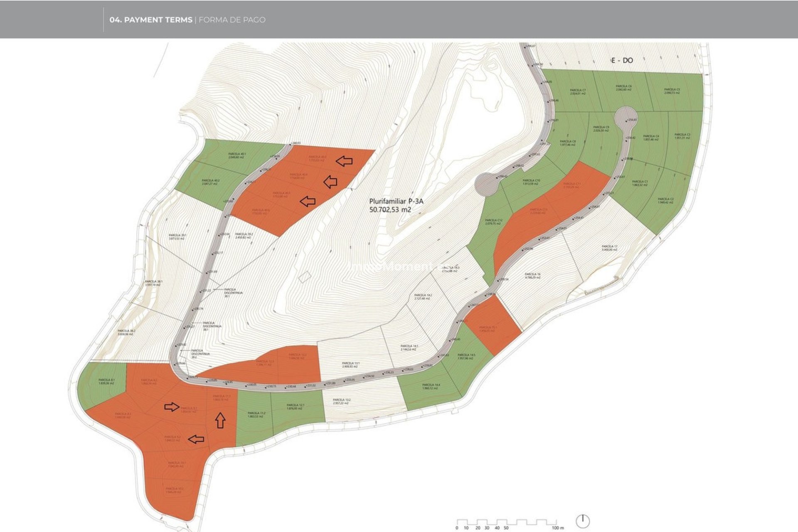This screenshot has height=532, width=798.
Task: Click the orange Parcela 10.2 plot
Action: tap(174, 490)
